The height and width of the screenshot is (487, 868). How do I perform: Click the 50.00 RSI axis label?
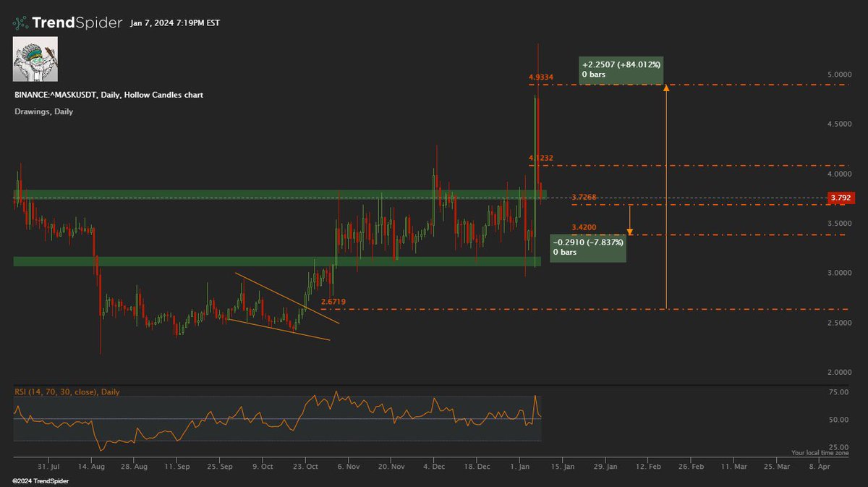coord(840,420)
